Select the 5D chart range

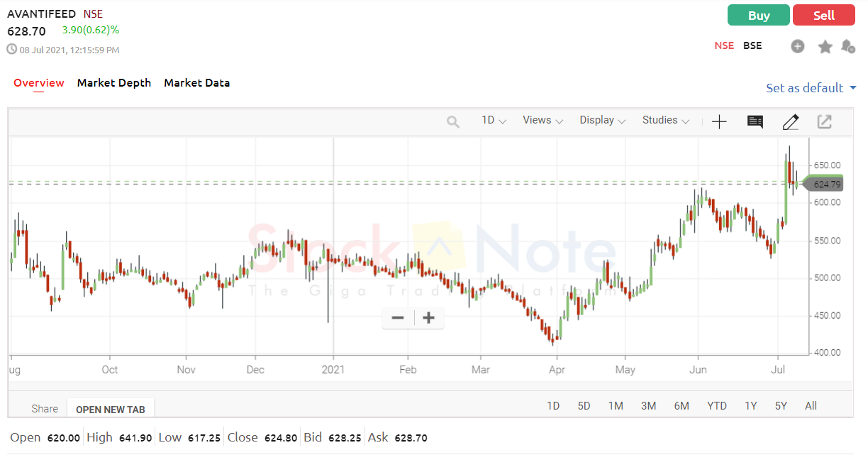[x=584, y=406]
